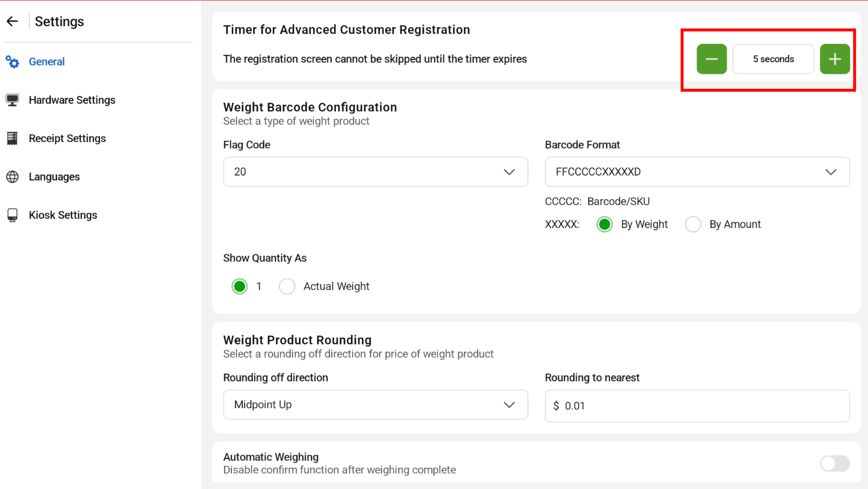Click the Timer for Advanced Customer Registration heading
The width and height of the screenshot is (868, 489).
tap(346, 30)
